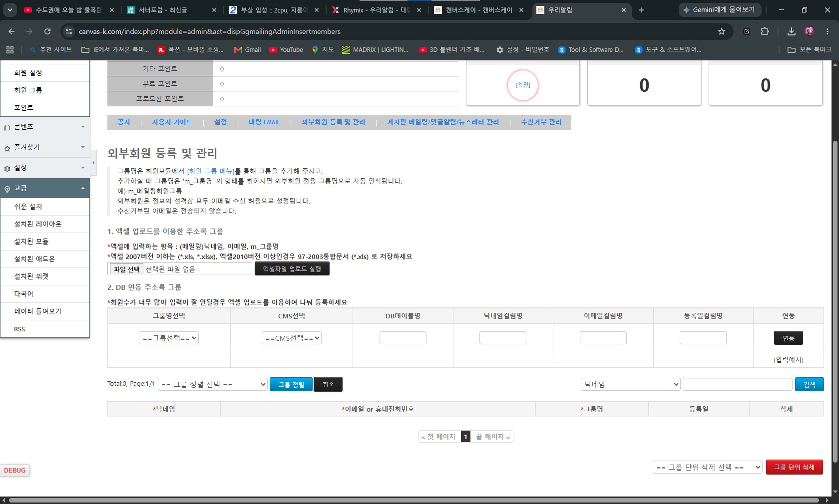
Task: Open the downloads icon in toolbar
Action: pyautogui.click(x=791, y=31)
